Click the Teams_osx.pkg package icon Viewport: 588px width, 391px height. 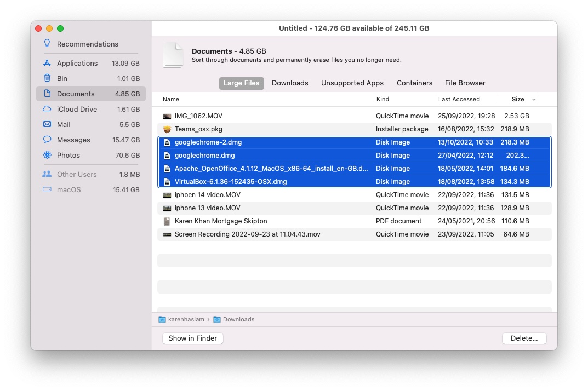pos(167,129)
